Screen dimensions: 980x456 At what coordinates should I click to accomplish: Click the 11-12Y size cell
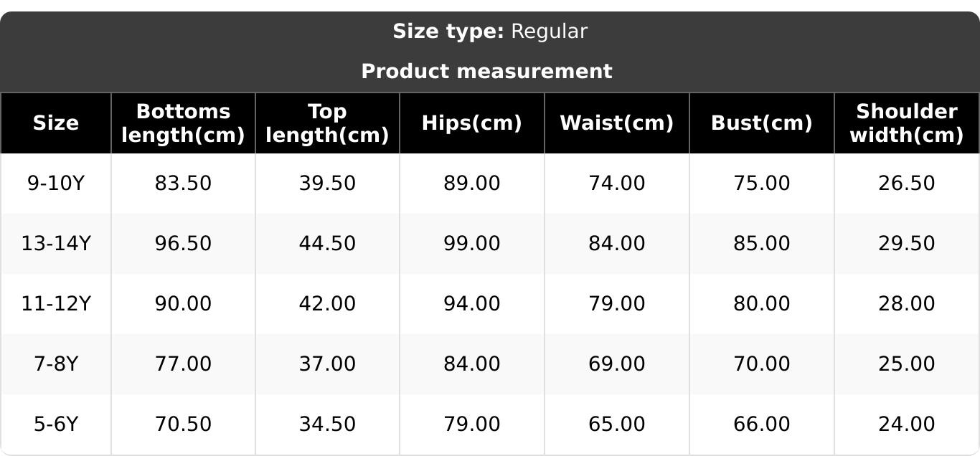(x=56, y=304)
